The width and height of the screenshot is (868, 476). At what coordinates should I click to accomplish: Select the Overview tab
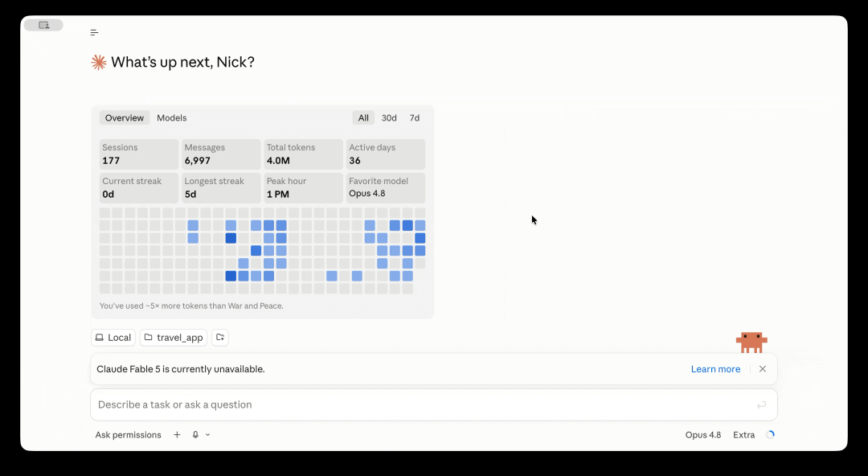tap(125, 118)
